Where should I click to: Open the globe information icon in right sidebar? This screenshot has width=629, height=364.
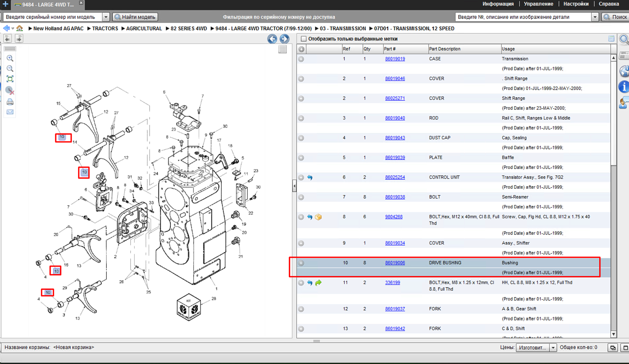(x=624, y=70)
